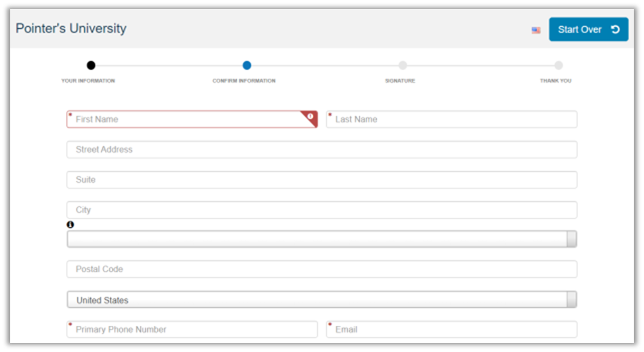Click the US flag language icon
Screen dimensions: 644x352
click(536, 30)
